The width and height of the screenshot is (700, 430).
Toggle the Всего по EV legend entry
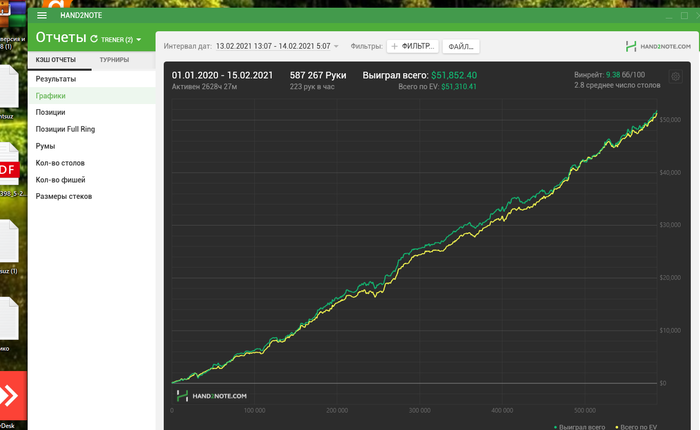(636, 427)
